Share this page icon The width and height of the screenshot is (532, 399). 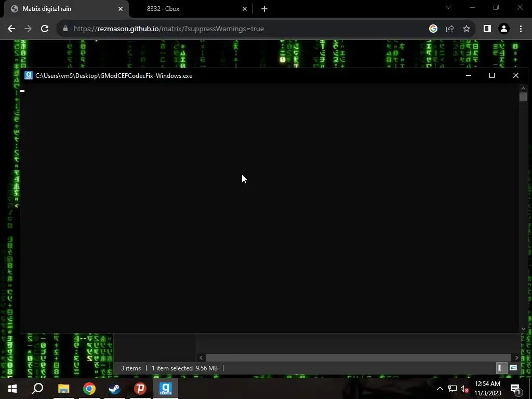pos(450,29)
